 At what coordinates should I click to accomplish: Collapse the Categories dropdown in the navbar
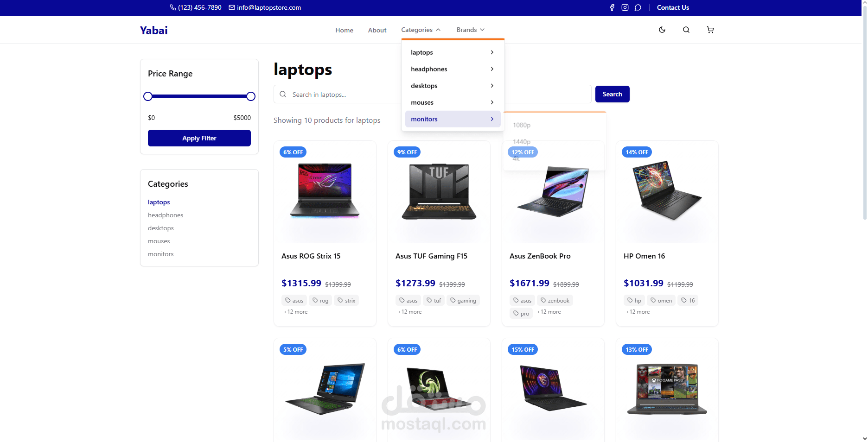(x=421, y=30)
